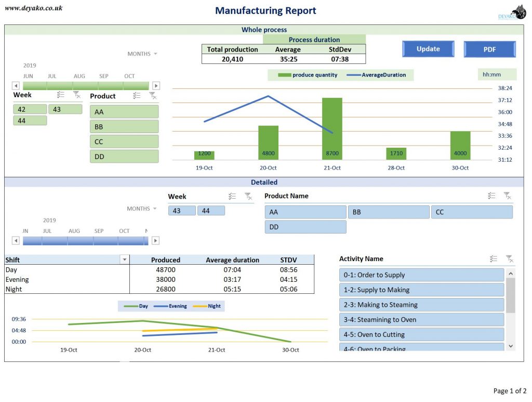Click the right arrow on the top timeline

156,86
